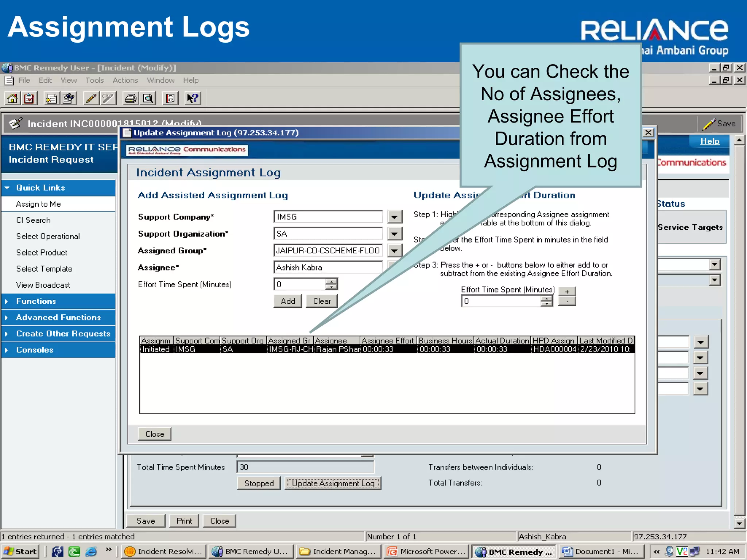
Task: Expand hidden system tray icons
Action: [x=657, y=552]
